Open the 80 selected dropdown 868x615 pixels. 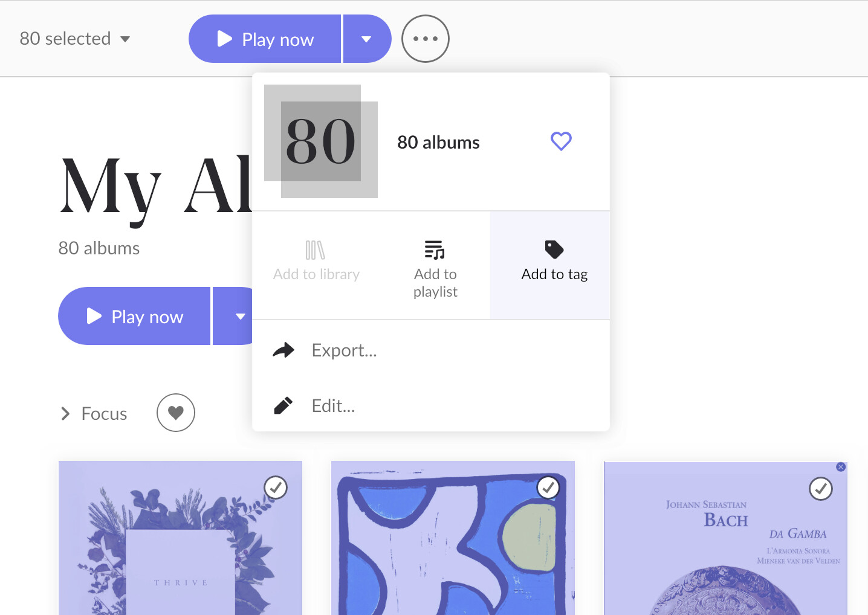[74, 39]
